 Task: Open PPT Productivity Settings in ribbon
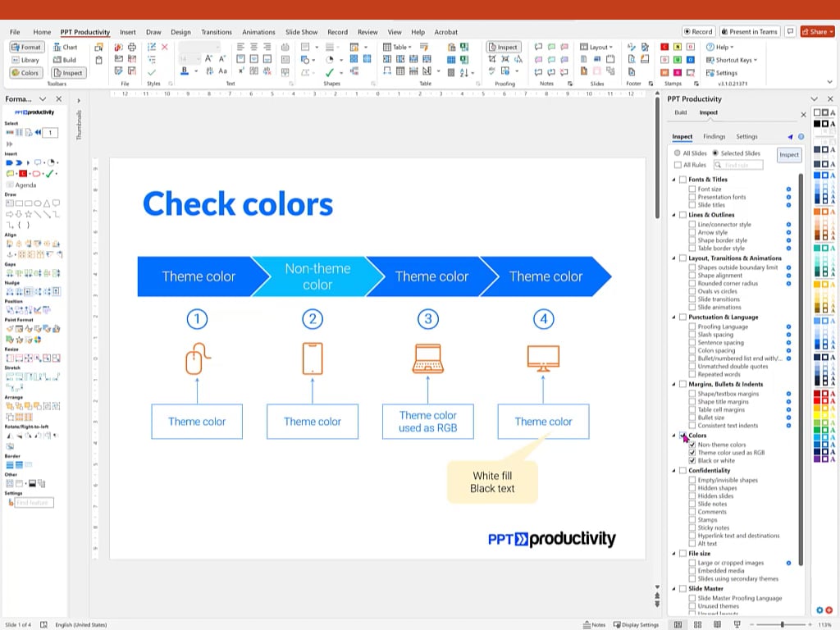pyautogui.click(x=722, y=73)
